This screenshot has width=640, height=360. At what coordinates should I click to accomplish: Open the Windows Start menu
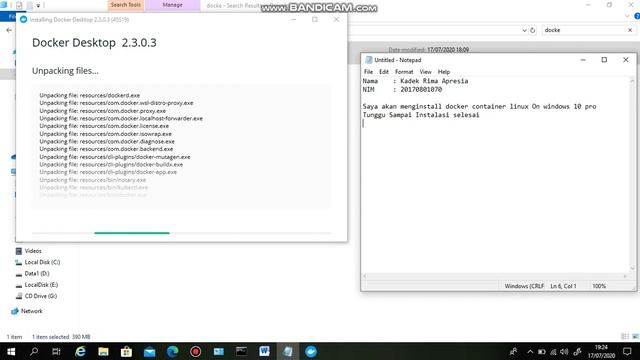11,351
